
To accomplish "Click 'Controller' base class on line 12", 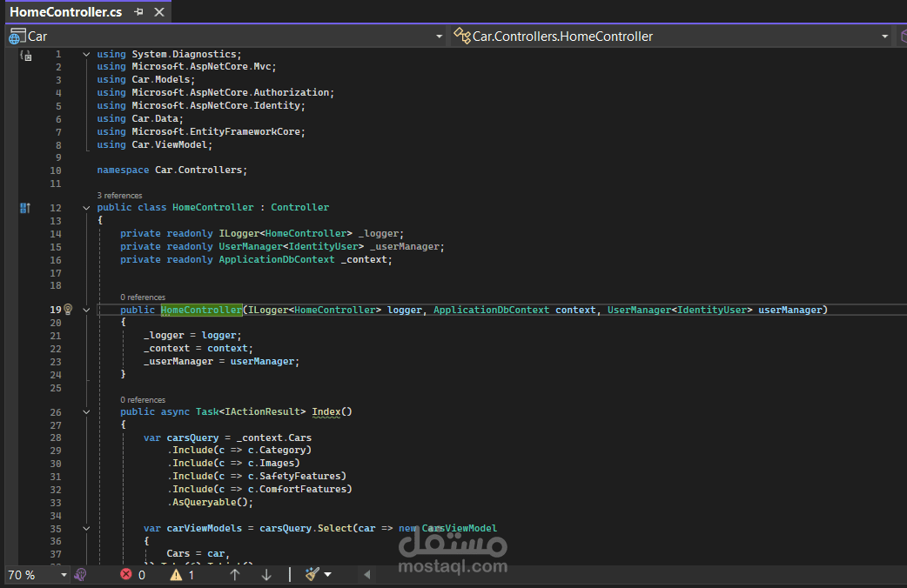I will pos(299,207).
